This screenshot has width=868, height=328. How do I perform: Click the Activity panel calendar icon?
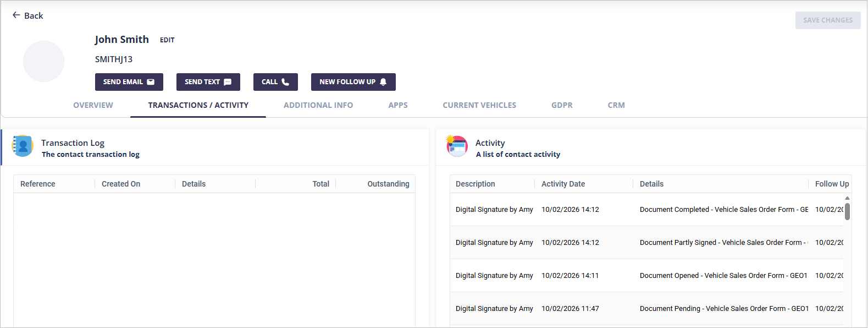click(x=457, y=146)
